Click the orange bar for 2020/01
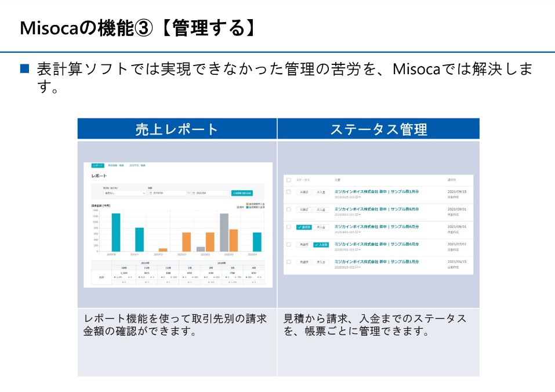This screenshot has width=555, height=392. click(x=187, y=242)
